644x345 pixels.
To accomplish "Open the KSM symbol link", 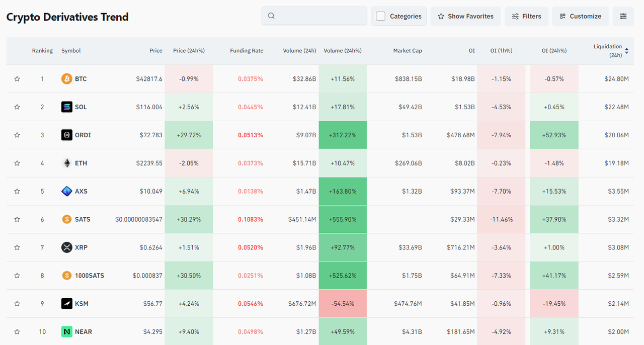I will coord(82,304).
